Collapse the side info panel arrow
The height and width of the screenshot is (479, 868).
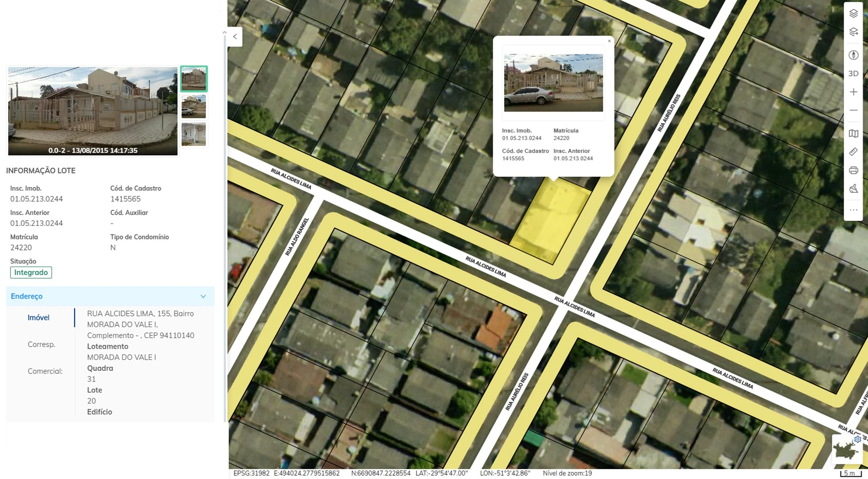[x=235, y=37]
